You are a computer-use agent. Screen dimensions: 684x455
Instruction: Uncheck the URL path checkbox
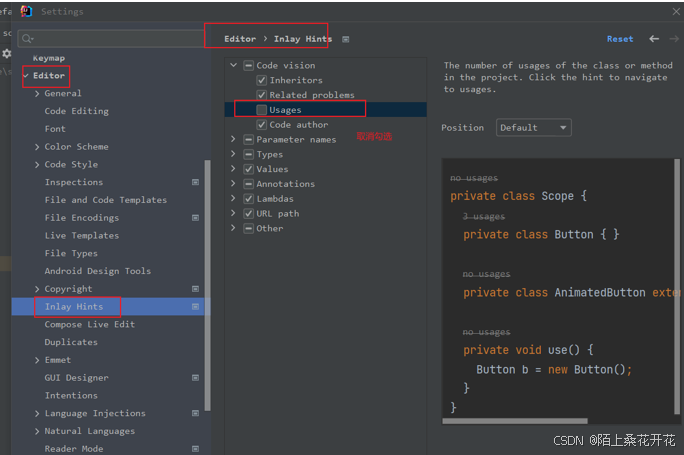tap(249, 214)
